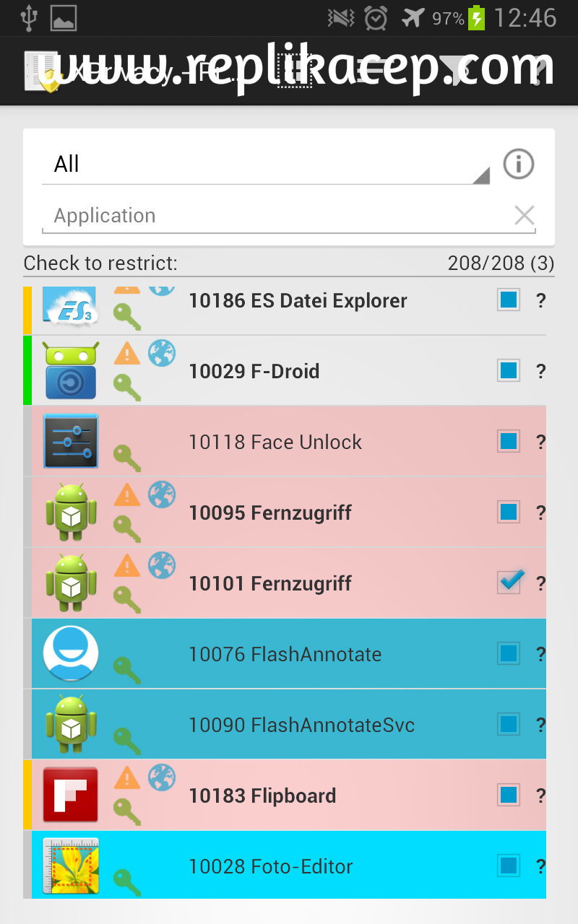Tap the FlashAnnotate round avatar icon
Image resolution: width=578 pixels, height=924 pixels.
pos(70,653)
